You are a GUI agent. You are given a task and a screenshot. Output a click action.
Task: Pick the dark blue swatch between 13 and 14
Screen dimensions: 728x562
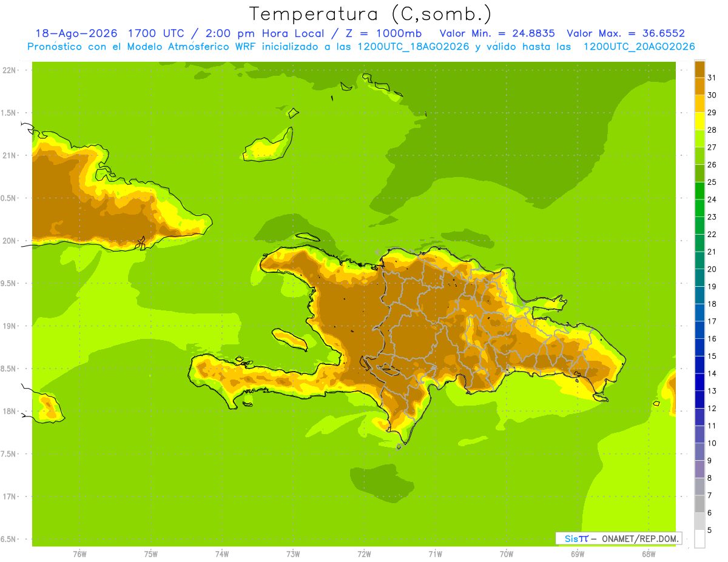[x=699, y=383]
